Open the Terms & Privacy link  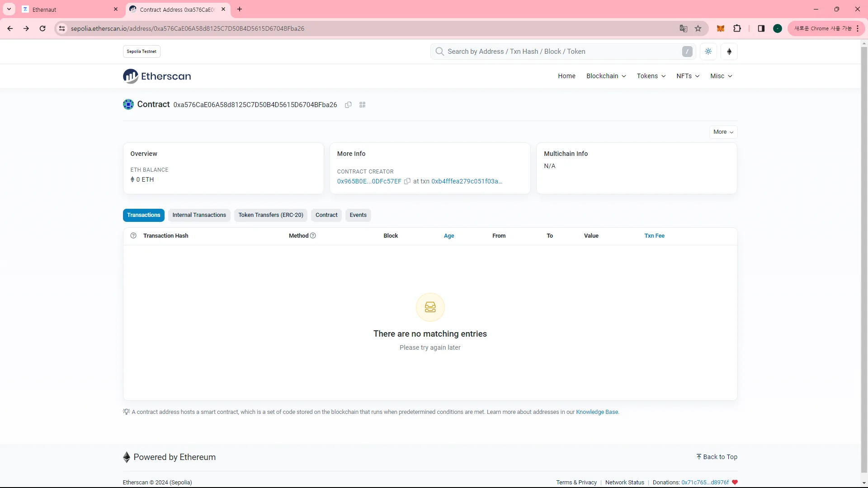point(576,483)
